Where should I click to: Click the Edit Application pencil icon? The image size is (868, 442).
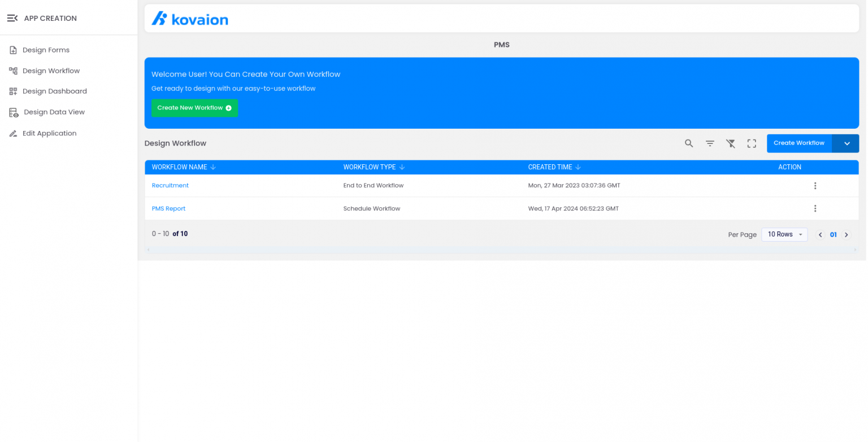tap(12, 133)
